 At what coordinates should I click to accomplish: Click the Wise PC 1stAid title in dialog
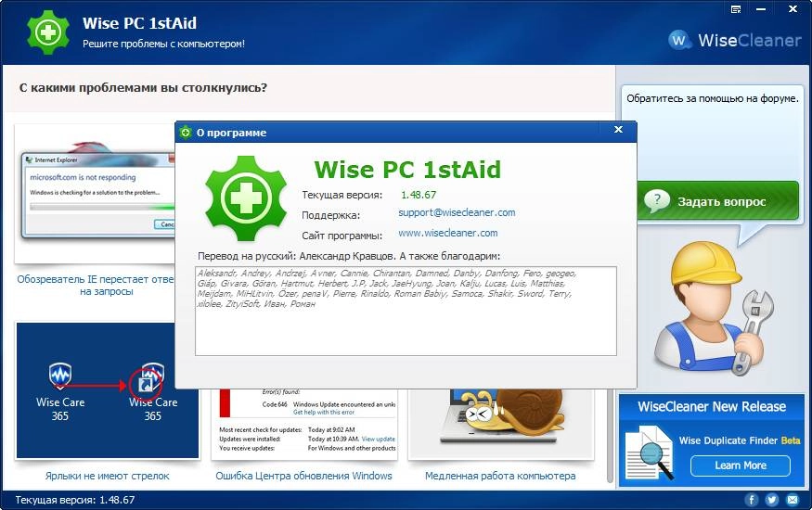tap(407, 170)
